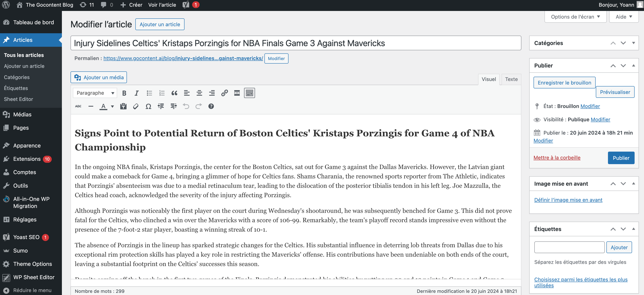The height and width of the screenshot is (295, 644).
Task: Apply italic formatting to text
Action: click(137, 93)
